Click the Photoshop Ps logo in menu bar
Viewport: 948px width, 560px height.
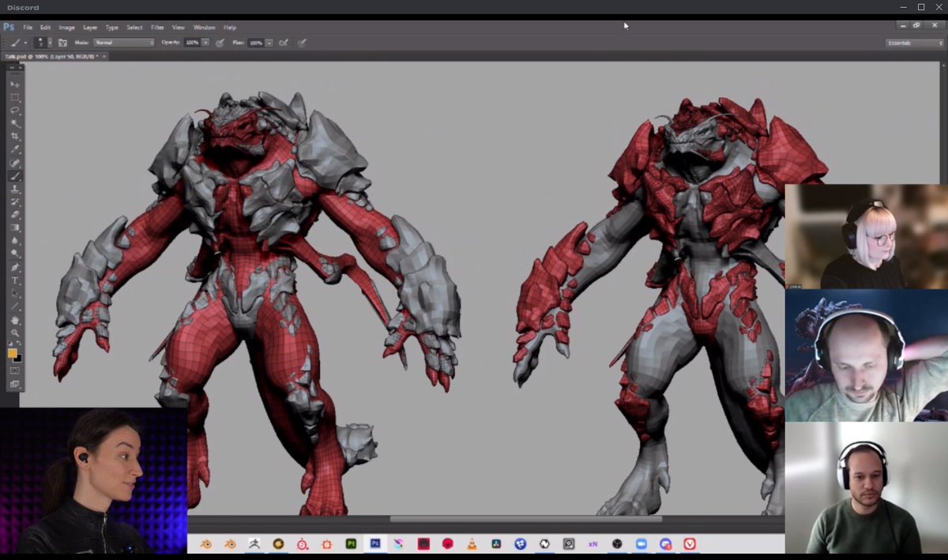click(9, 27)
